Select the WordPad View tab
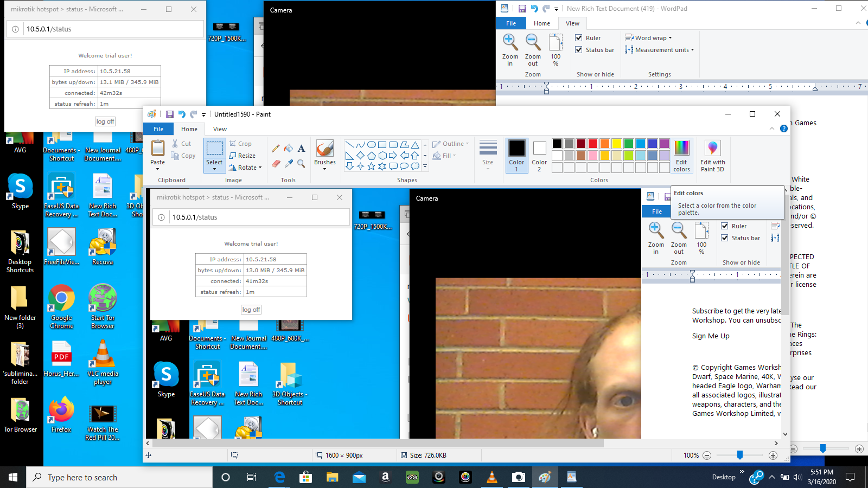The image size is (868, 488). click(x=572, y=23)
